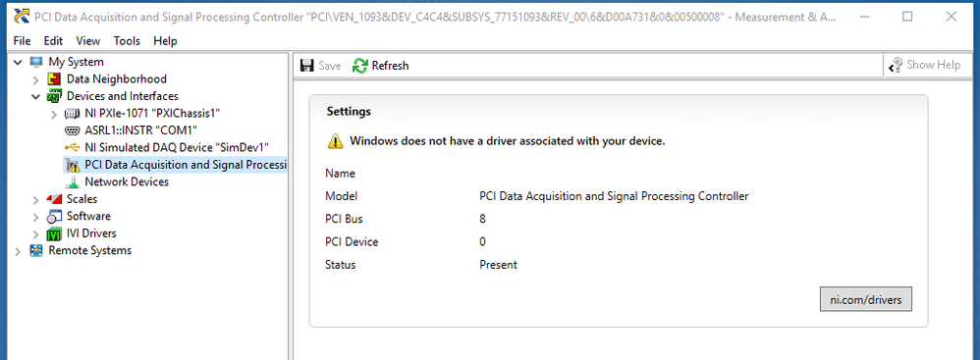Open the Tools menu
The image size is (980, 360).
coord(127,41)
